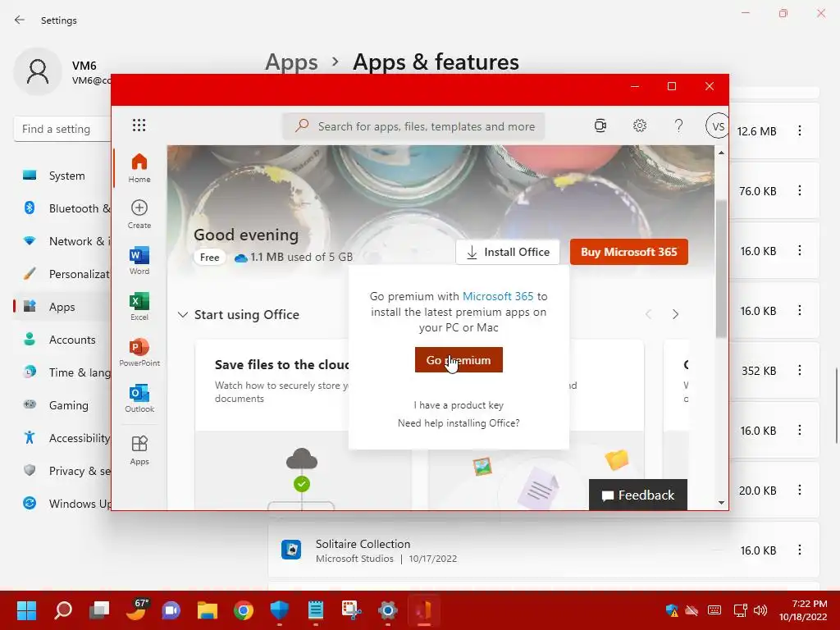Click the Office window scroll down arrow
840x630 pixels.
pyautogui.click(x=721, y=503)
